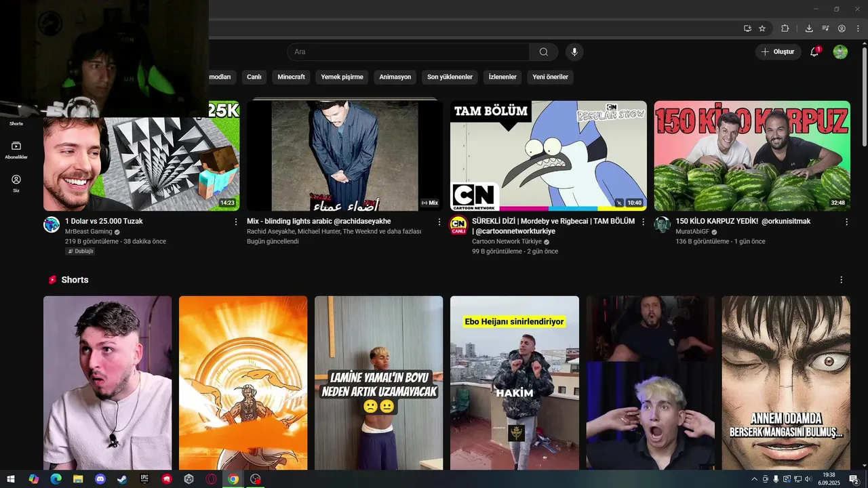Open the YouTube notifications bell
Image resolution: width=868 pixels, height=488 pixels.
[x=815, y=52]
